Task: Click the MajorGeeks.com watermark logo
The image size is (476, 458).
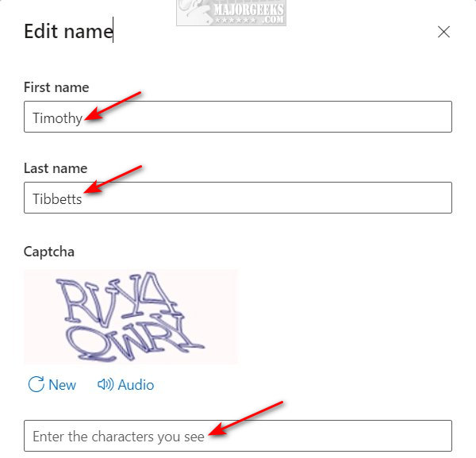Action: [x=231, y=13]
